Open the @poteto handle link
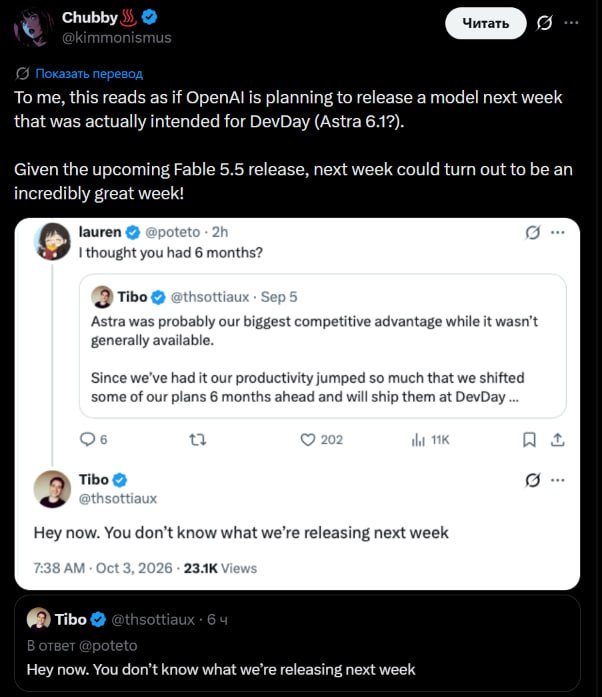Screen dimensions: 602x697 173,232
